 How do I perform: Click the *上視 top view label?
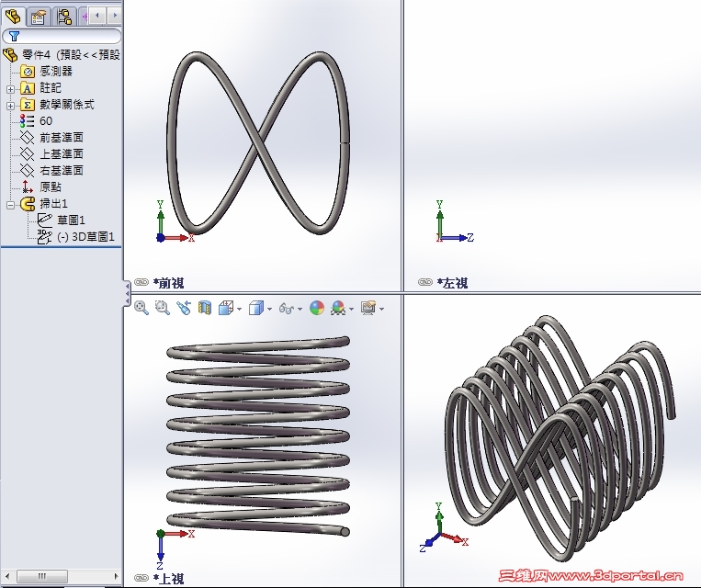168,579
